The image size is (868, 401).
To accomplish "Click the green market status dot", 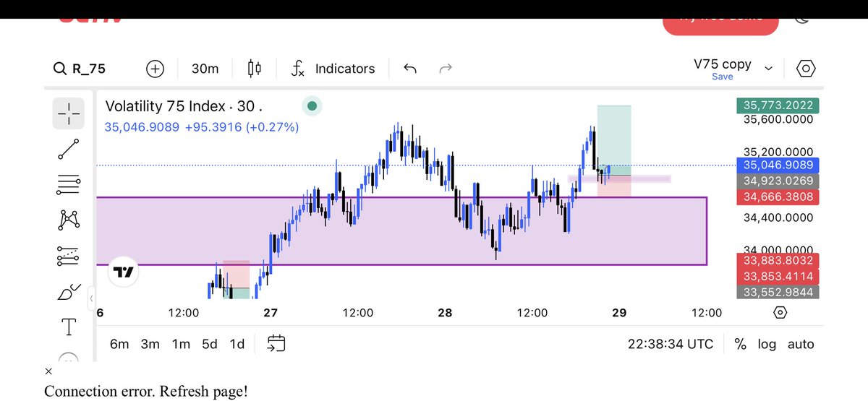I will pos(312,106).
